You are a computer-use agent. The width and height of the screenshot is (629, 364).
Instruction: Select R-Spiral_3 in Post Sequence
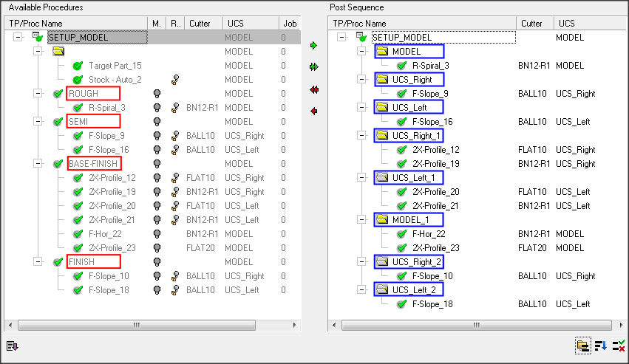(430, 66)
